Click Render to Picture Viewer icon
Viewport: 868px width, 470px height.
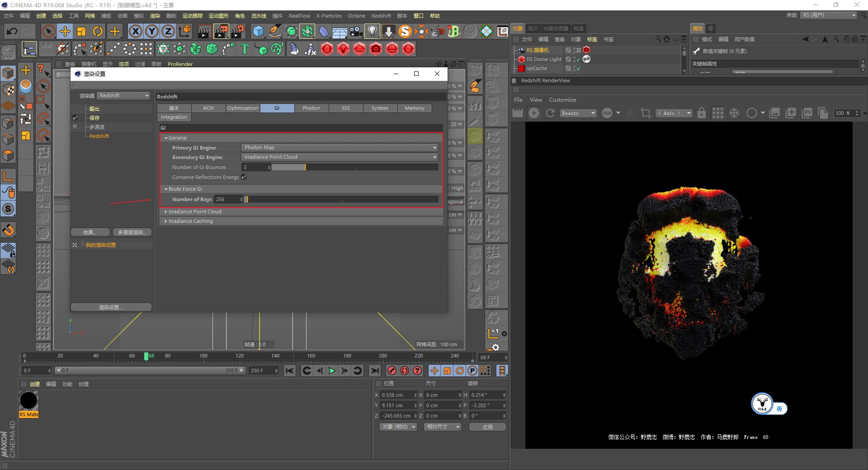point(221,31)
